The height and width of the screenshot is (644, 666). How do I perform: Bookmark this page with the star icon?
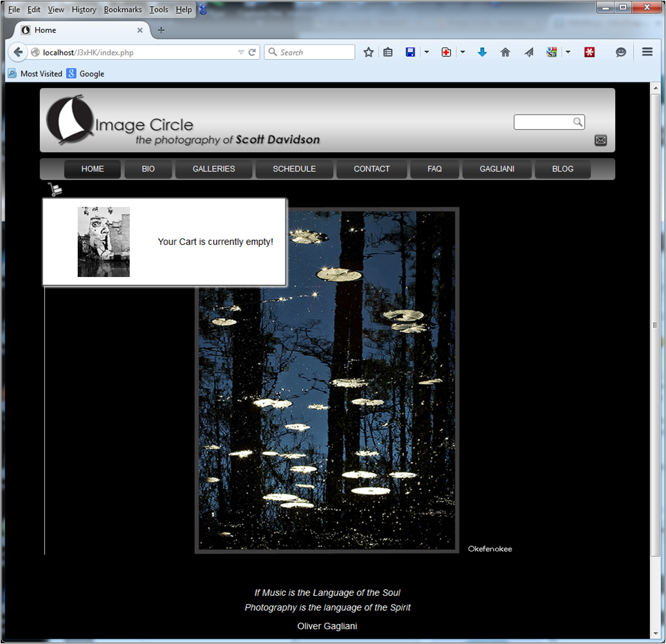(368, 52)
